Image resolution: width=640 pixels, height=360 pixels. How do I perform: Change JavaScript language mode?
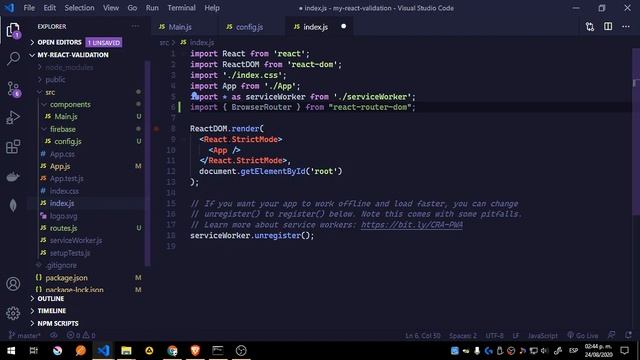click(x=542, y=336)
